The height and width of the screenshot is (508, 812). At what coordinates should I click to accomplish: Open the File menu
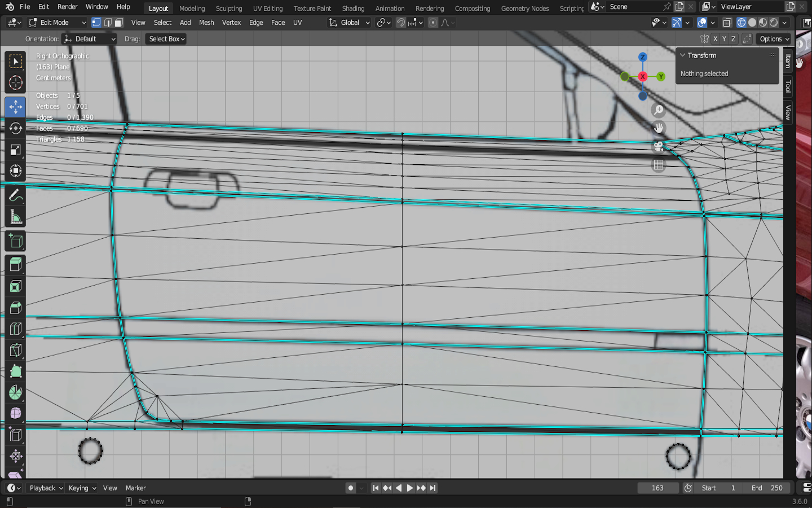(x=25, y=7)
